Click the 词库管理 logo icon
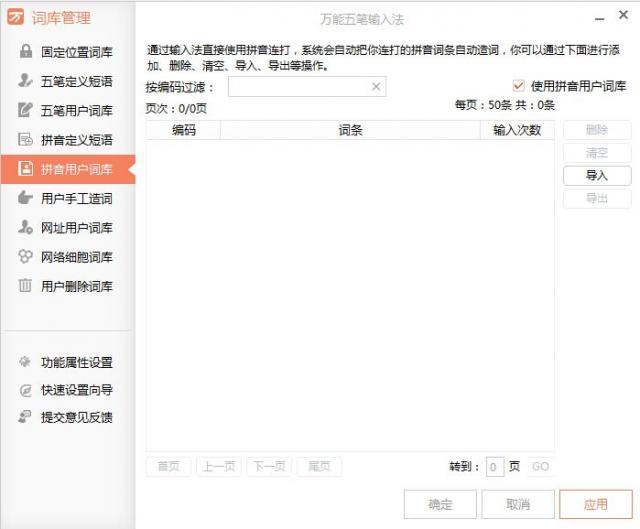The image size is (640, 529). point(16,17)
